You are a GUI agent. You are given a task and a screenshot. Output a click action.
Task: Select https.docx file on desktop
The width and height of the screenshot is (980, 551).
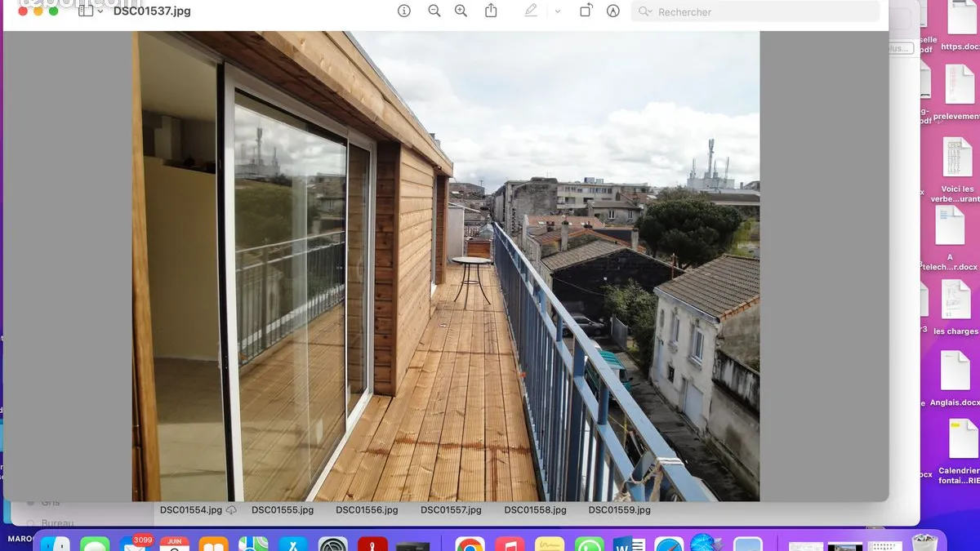tap(960, 25)
